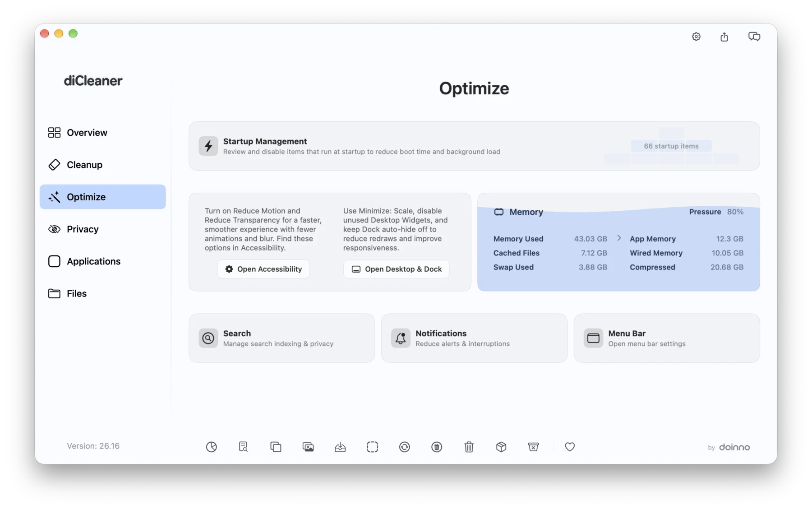
Task: Click the document search icon in bottom toolbar
Action: pos(244,447)
